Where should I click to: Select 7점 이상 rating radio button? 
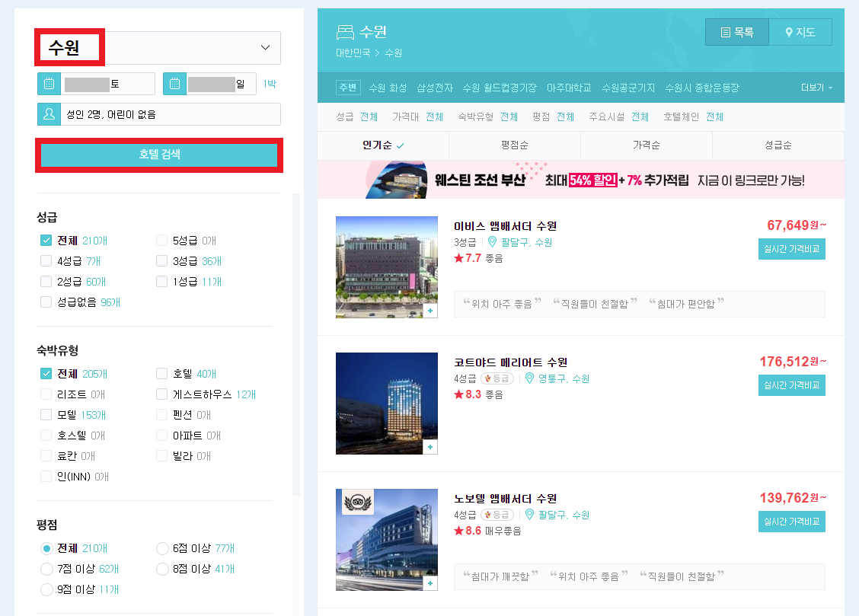(x=46, y=569)
